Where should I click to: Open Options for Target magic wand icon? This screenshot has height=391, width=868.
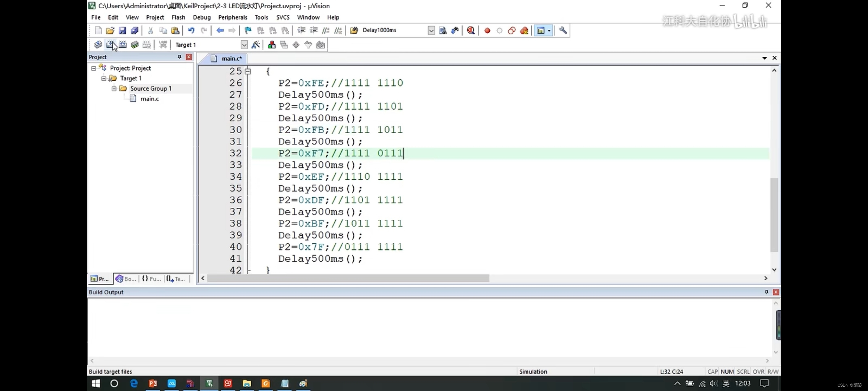(x=256, y=45)
